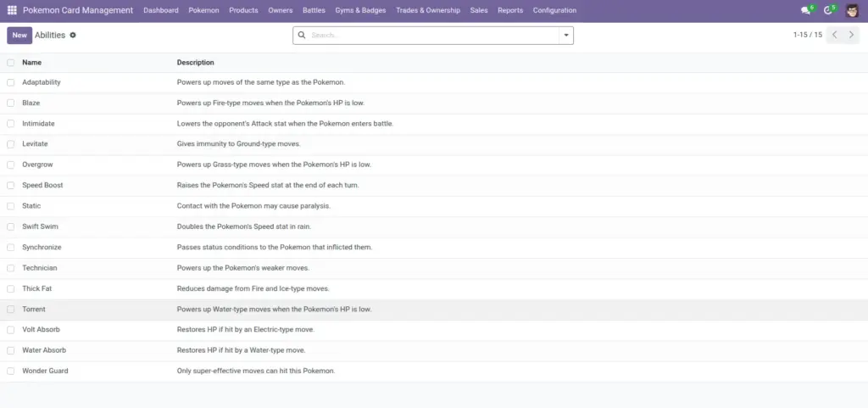
Task: Check the Wonder Guard row checkbox
Action: (x=10, y=371)
